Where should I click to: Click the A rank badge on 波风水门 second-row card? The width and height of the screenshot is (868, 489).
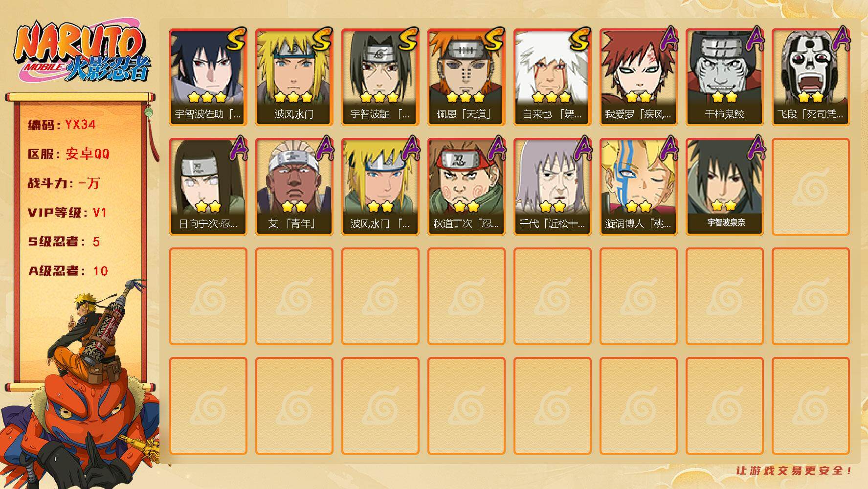pos(410,148)
